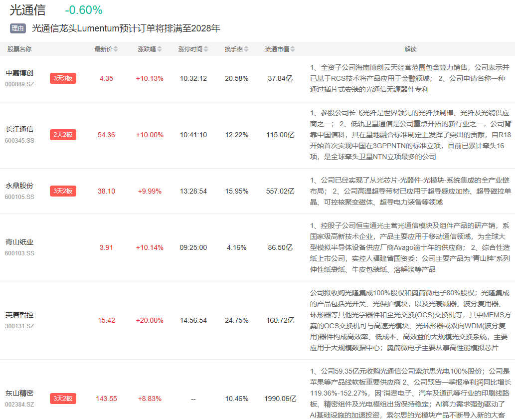515x420 pixels.
Task: Open stock 东山精密 details
Action: (19, 393)
